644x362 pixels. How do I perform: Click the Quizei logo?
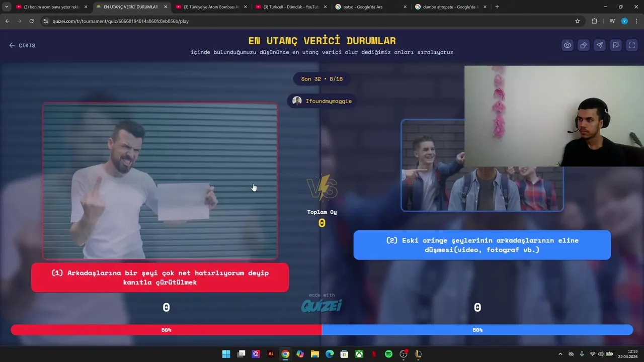pyautogui.click(x=322, y=305)
